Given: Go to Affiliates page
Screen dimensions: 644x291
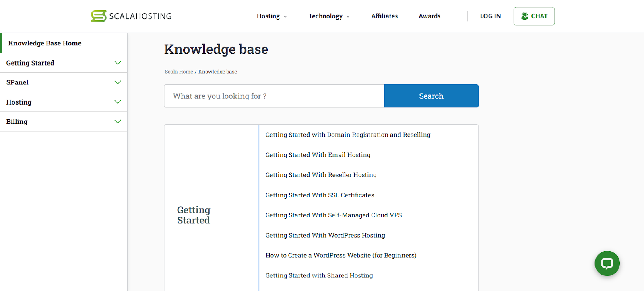Looking at the screenshot, I should click(x=384, y=16).
